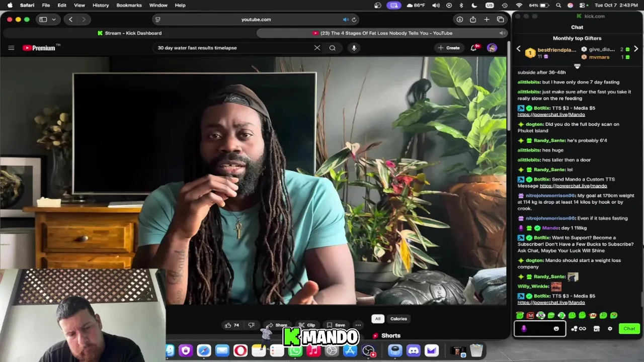Run search with the magnifier icon
Viewport: 644px width, 362px height.
[333, 48]
